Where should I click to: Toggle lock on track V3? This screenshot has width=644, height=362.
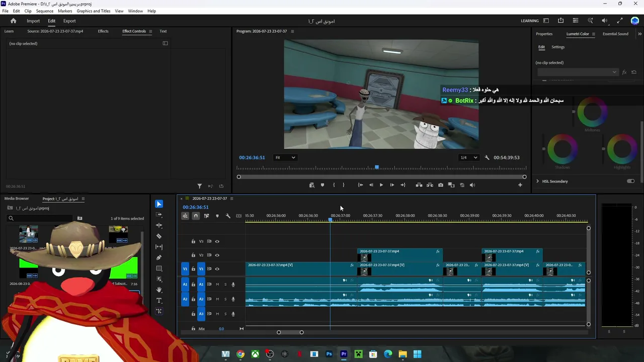pyautogui.click(x=193, y=241)
